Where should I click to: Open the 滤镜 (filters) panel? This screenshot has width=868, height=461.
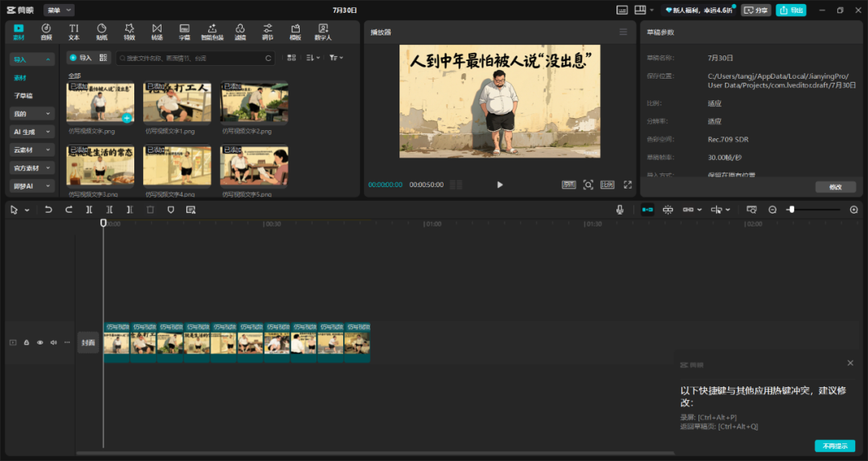(240, 31)
